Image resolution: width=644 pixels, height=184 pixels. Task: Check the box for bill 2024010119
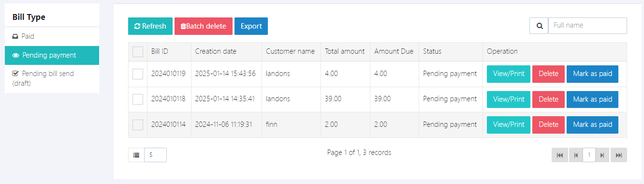tap(138, 74)
